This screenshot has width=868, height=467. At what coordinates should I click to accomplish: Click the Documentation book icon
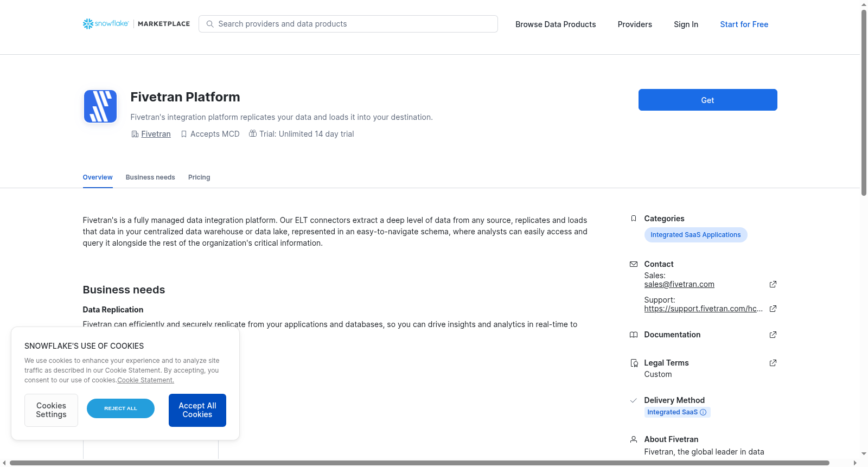coord(634,335)
